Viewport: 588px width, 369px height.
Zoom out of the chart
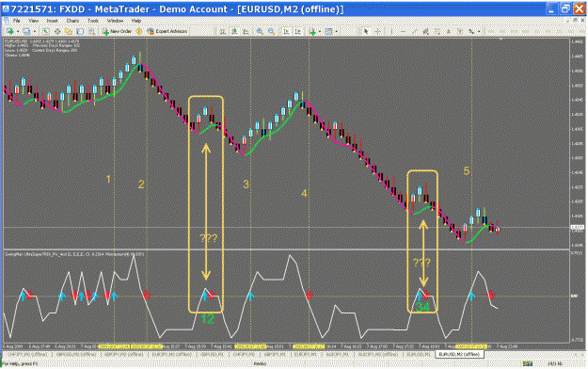(x=271, y=31)
